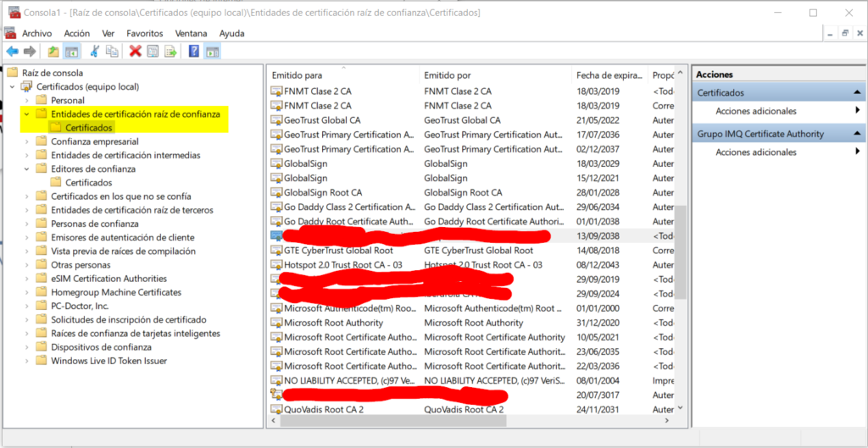Collapse Grupo IMQ Certificate Authority actions section
Image resolution: width=868 pixels, height=448 pixels.
pos(857,134)
